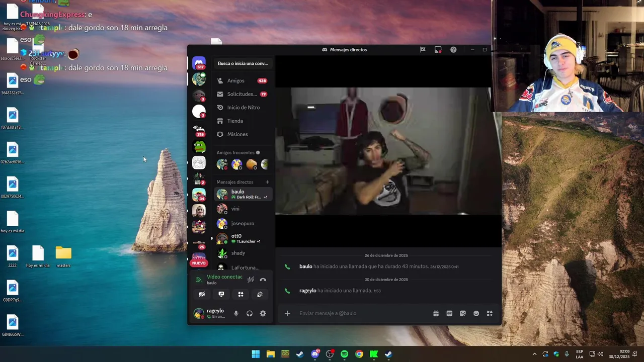Open attachment plus button in message bar
The image size is (644, 362).
(287, 313)
